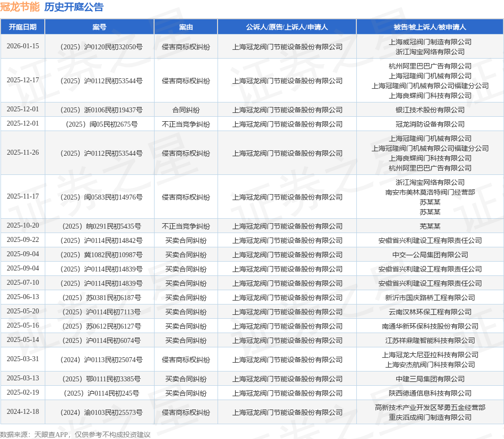Click defendant 芜某某

pos(430,226)
